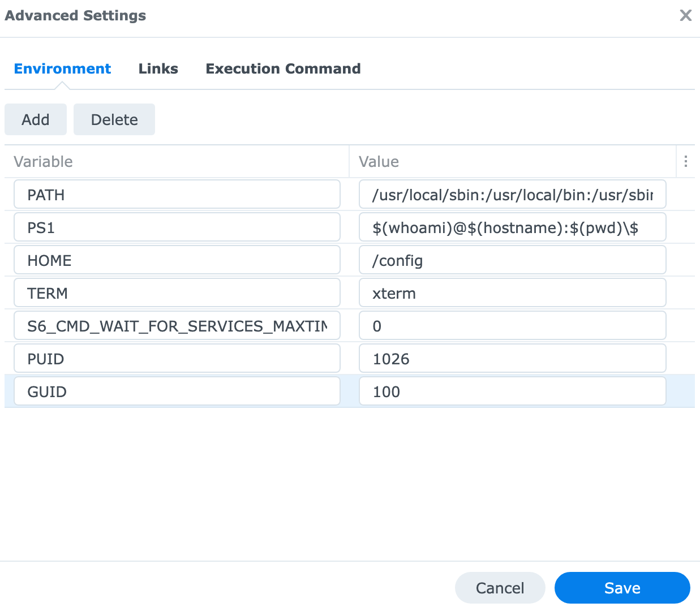Click the S6_CMD_WAIT_FOR_SERVICES variable field
Image resolution: width=700 pixels, height=607 pixels.
coord(177,325)
